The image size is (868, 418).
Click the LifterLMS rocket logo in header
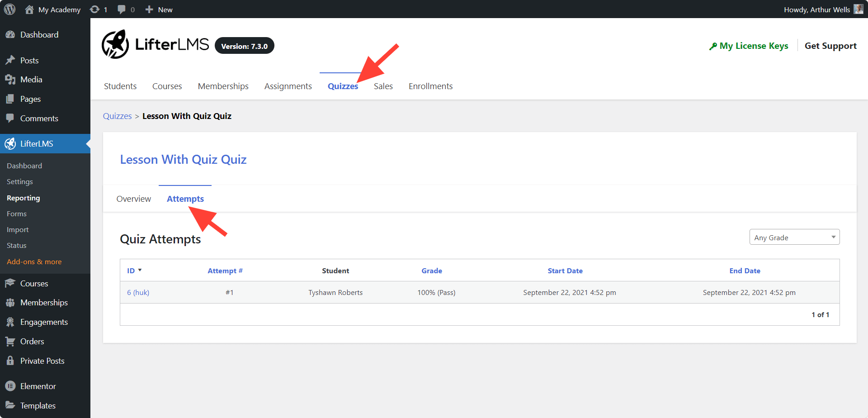coord(115,44)
